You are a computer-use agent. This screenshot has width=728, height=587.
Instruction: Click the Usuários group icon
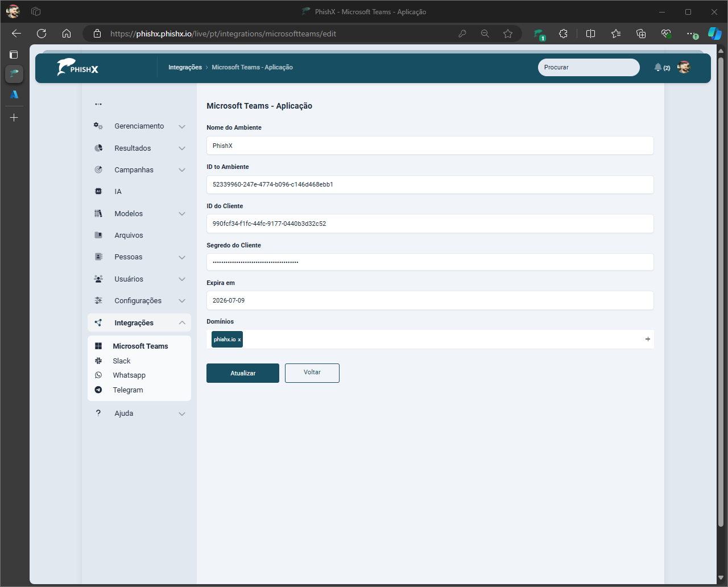98,279
